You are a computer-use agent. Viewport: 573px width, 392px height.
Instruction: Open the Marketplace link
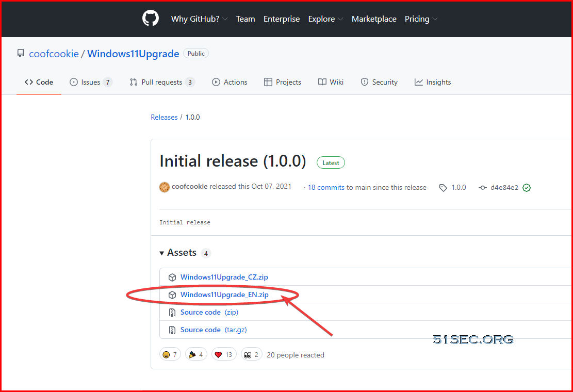pos(374,19)
